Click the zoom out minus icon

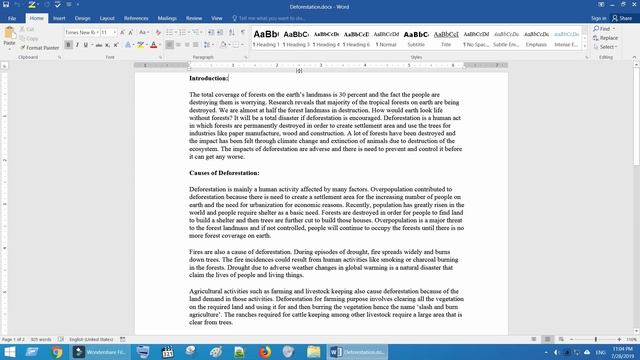(571, 339)
